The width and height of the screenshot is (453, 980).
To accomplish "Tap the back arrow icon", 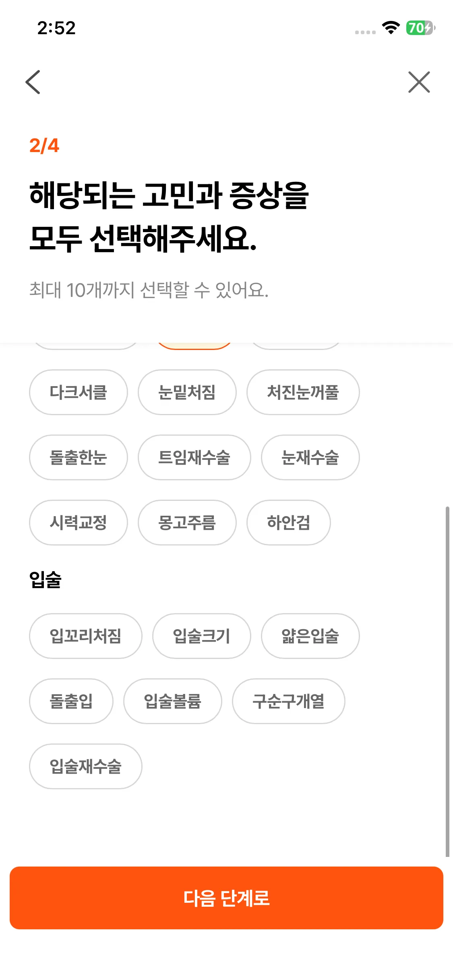I will (33, 82).
